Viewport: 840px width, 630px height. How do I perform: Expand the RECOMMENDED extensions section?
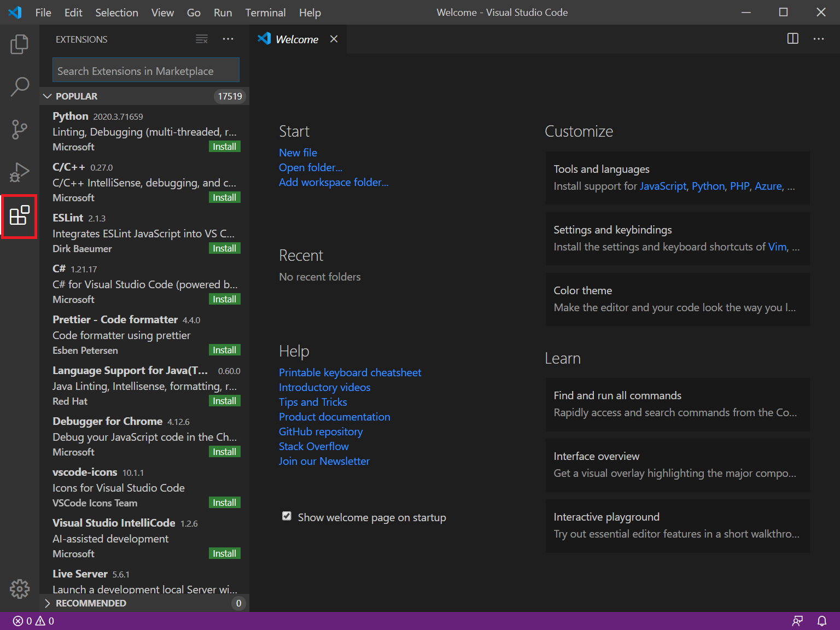[144, 603]
